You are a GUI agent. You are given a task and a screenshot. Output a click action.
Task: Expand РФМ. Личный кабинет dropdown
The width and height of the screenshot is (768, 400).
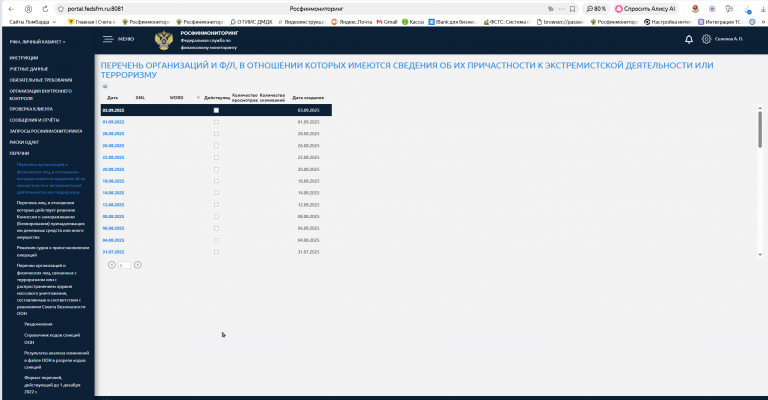pyautogui.click(x=37, y=42)
